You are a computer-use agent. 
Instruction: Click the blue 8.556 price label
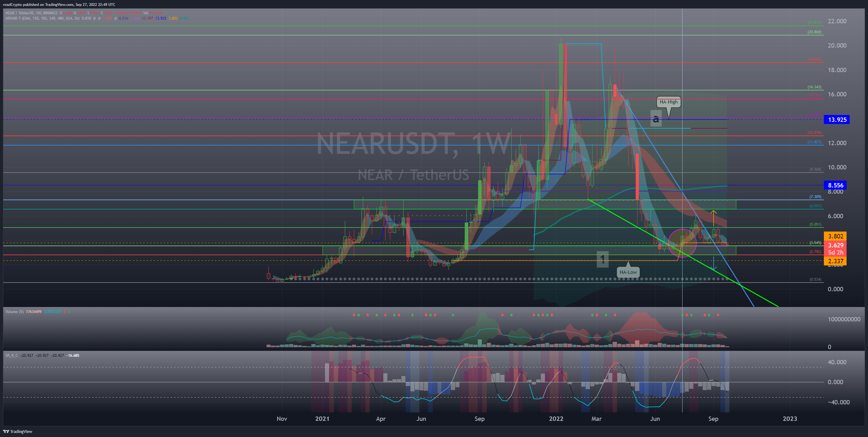point(835,185)
